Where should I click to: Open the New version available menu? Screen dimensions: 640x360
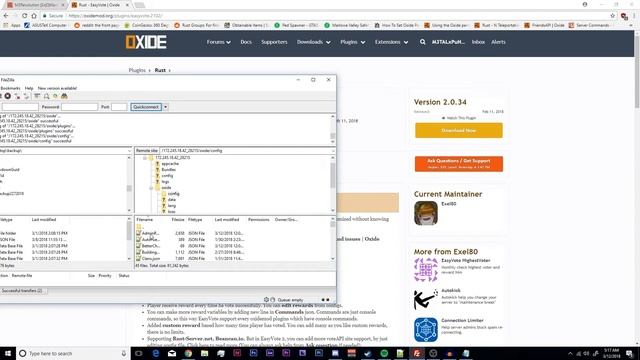57,88
